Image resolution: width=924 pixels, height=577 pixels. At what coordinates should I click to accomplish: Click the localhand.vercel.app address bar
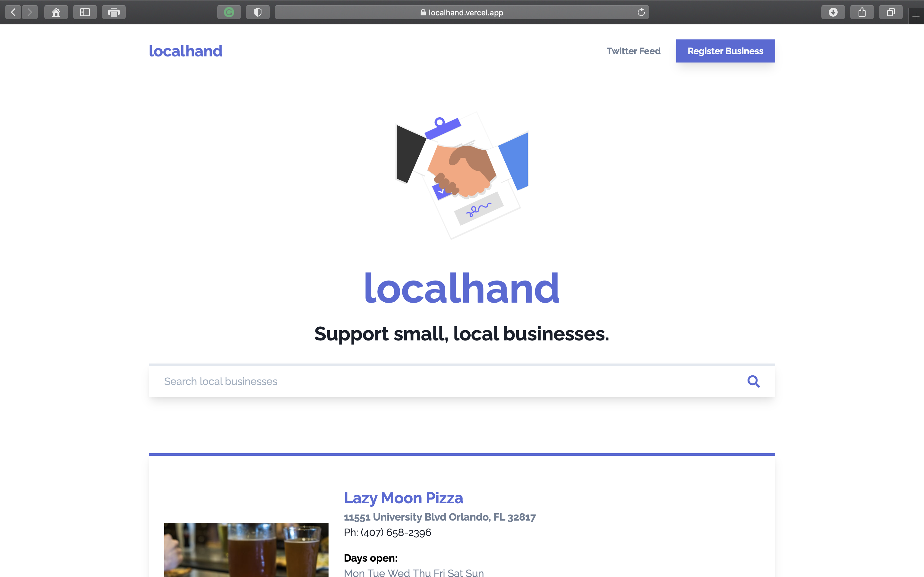pos(462,12)
